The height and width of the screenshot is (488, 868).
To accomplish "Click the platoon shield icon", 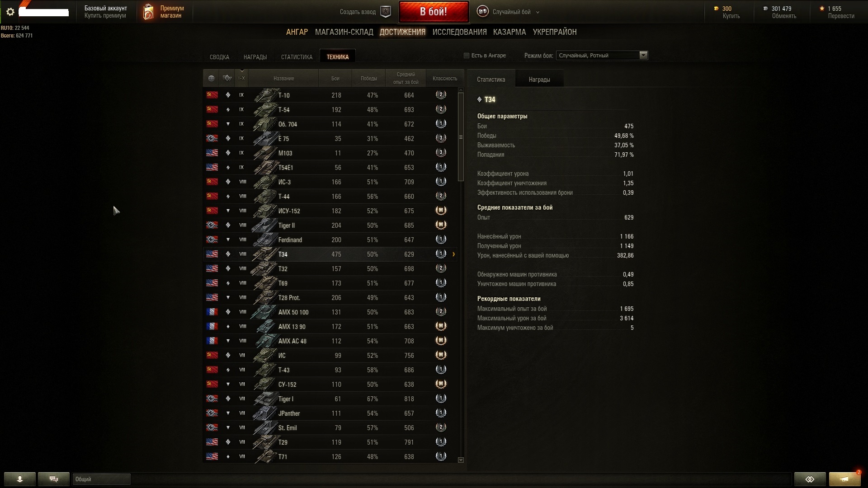I will (386, 12).
